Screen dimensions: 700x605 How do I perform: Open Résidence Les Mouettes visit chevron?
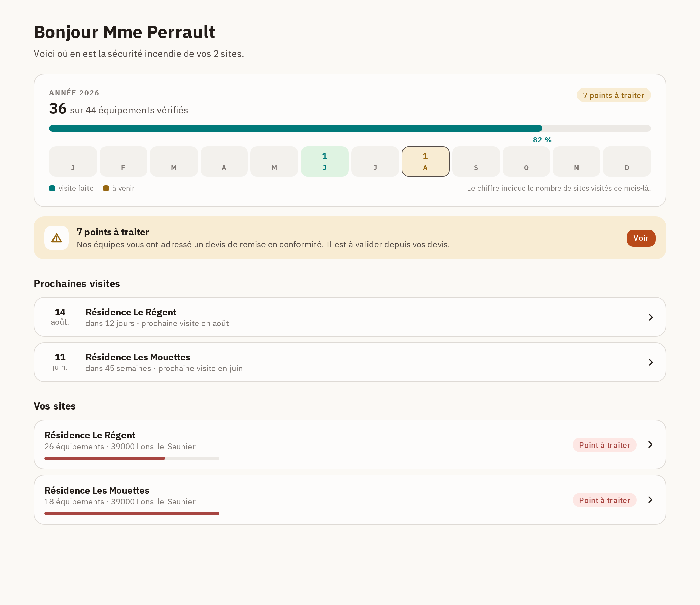pyautogui.click(x=650, y=362)
